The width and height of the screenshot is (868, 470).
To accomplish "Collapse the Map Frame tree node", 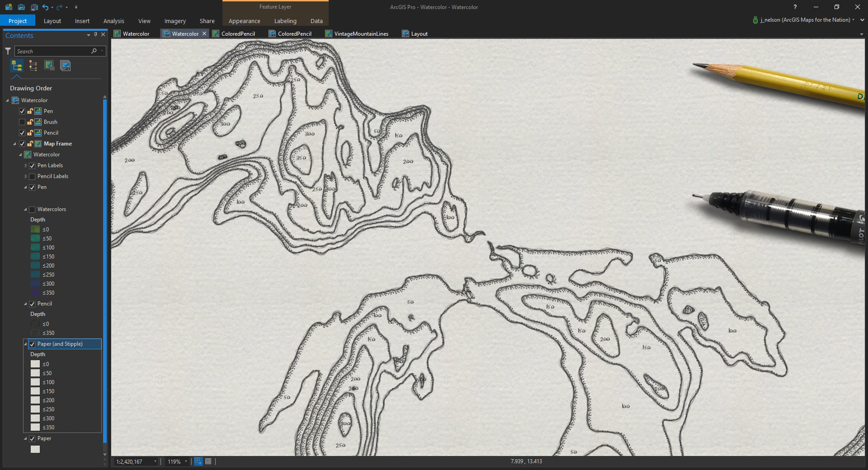I will (x=14, y=144).
